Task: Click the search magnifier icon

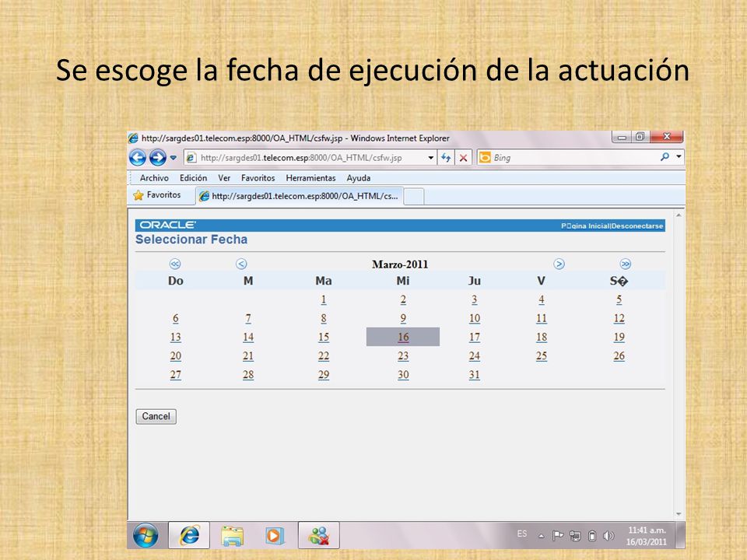Action: [665, 156]
